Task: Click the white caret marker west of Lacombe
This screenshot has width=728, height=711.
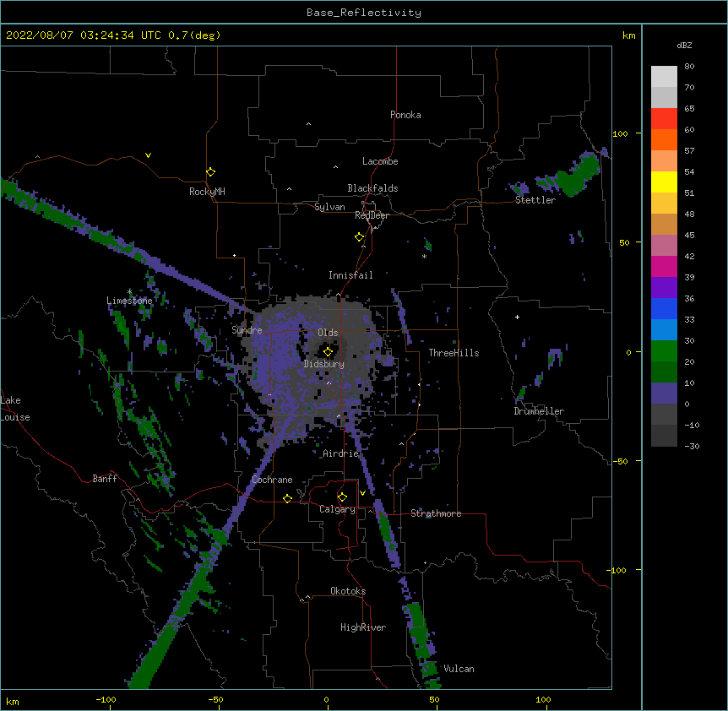Action: tap(335, 167)
